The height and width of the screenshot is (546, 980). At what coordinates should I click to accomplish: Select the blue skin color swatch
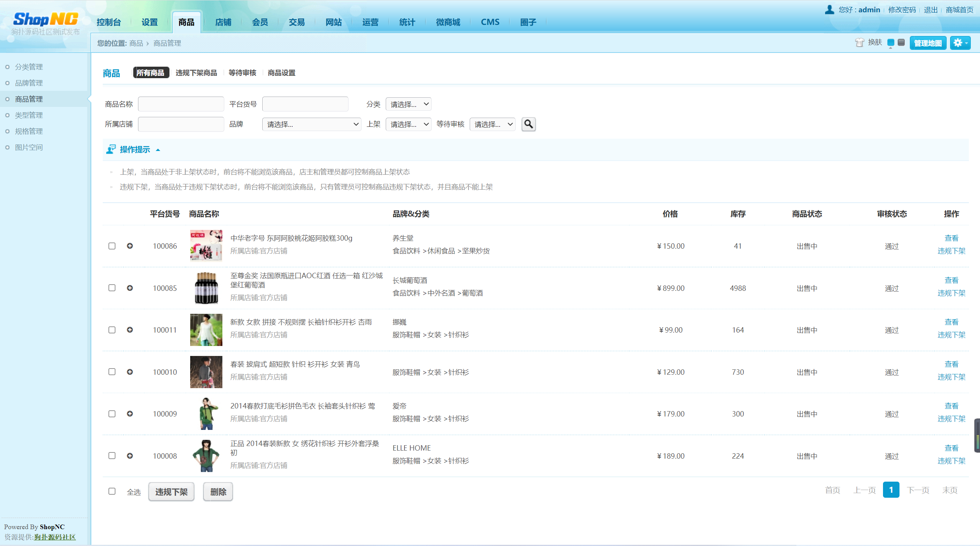coord(891,43)
